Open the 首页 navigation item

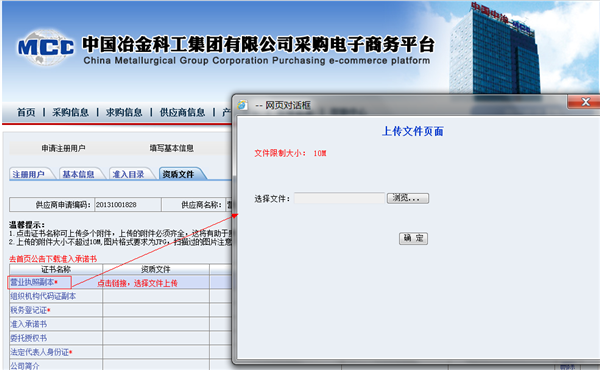click(x=26, y=112)
